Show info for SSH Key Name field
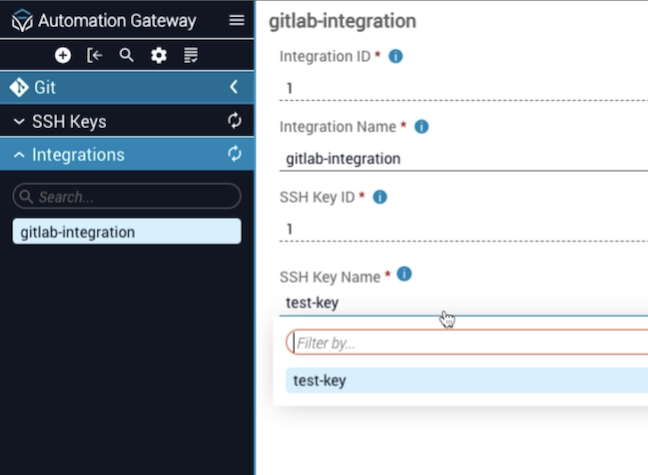 click(404, 274)
